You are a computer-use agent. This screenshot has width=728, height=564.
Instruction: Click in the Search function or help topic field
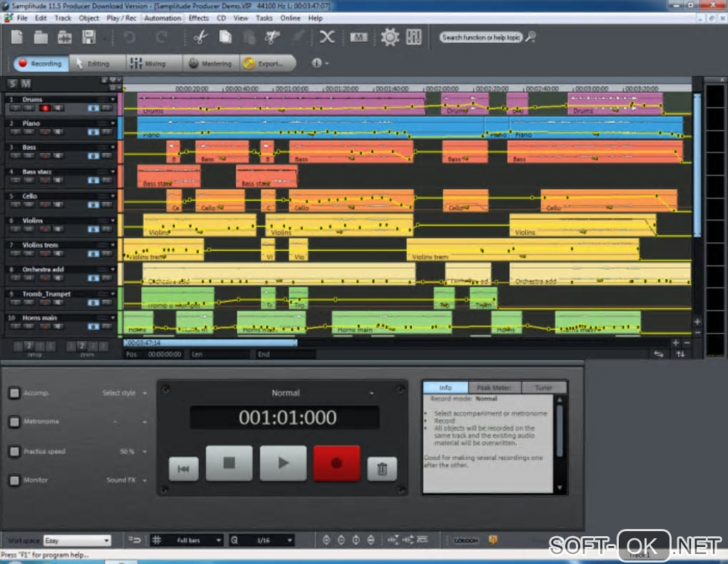[481, 37]
